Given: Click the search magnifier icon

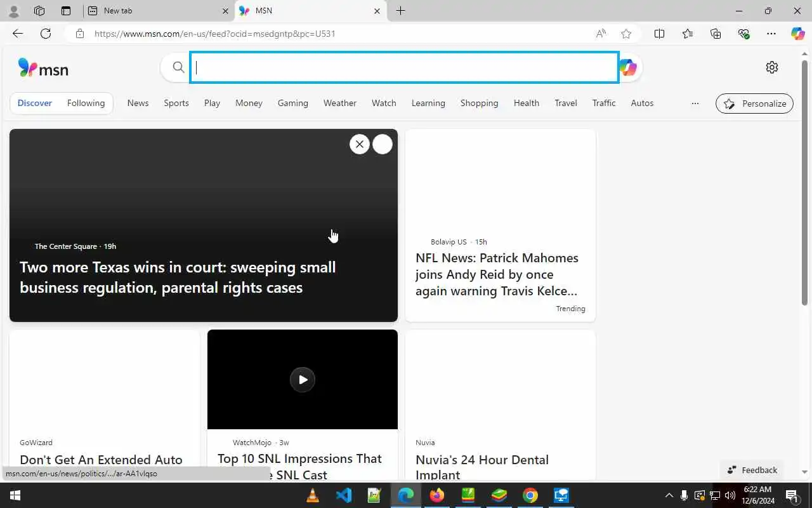Looking at the screenshot, I should tap(178, 67).
